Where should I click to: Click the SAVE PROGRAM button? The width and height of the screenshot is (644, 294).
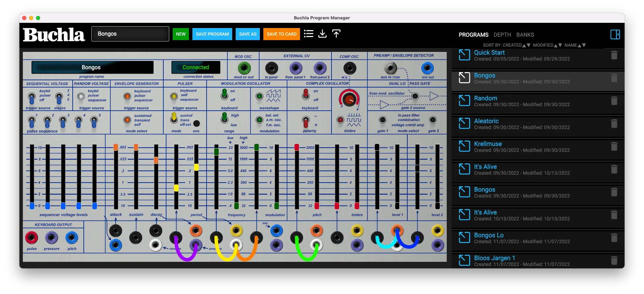212,34
